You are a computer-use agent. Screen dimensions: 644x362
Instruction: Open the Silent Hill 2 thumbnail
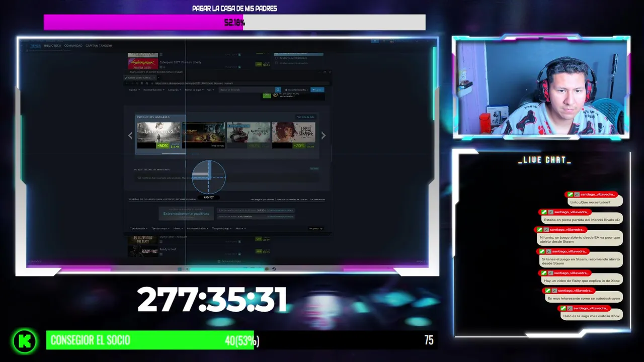[x=158, y=135]
